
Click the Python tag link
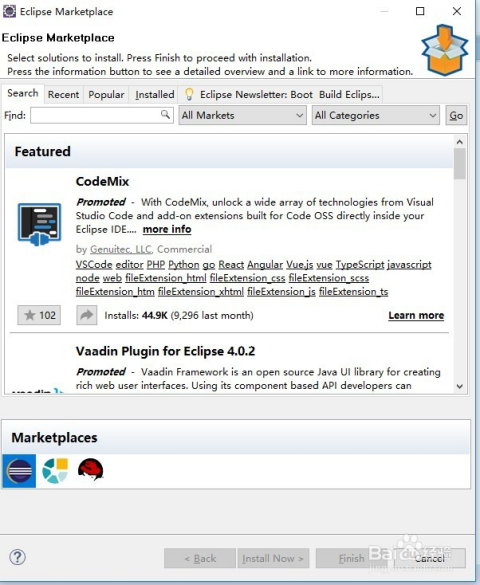[x=183, y=265]
